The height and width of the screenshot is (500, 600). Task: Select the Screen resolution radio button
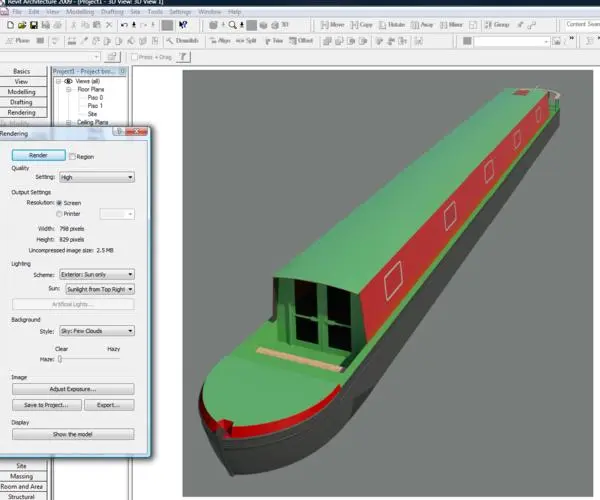59,203
